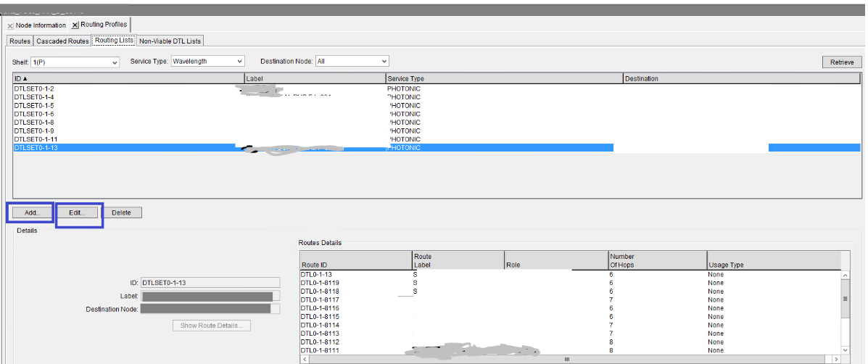Click the ID field showing DTLSET0-1-13
The width and height of the screenshot is (868, 364).
point(210,282)
